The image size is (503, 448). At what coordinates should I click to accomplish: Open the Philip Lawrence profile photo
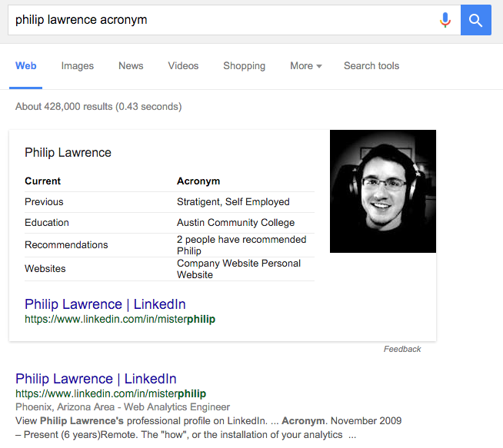[x=383, y=191]
